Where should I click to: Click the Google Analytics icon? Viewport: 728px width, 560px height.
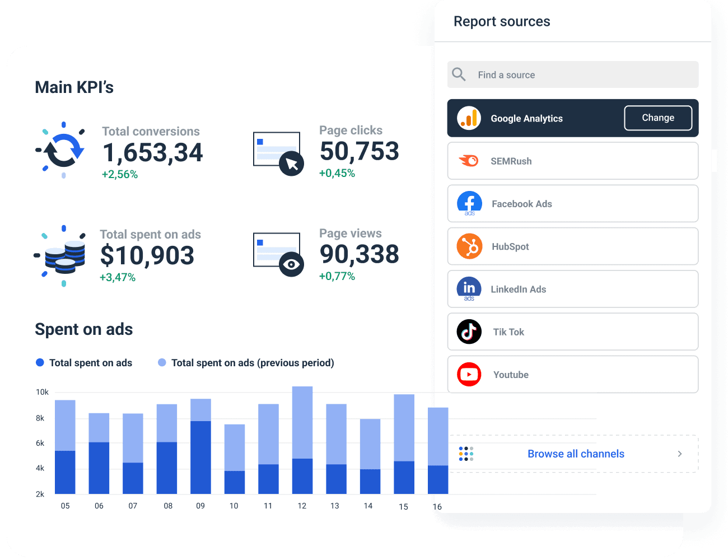tap(469, 118)
